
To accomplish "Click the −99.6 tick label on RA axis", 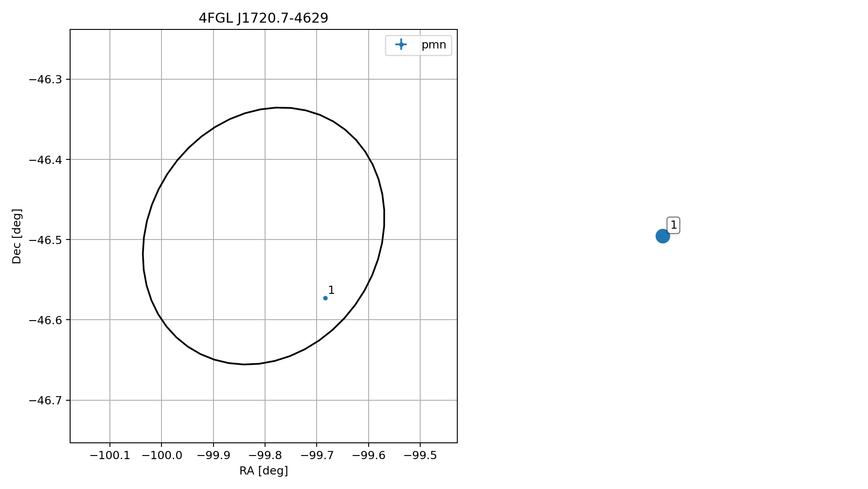I will 369,455.
